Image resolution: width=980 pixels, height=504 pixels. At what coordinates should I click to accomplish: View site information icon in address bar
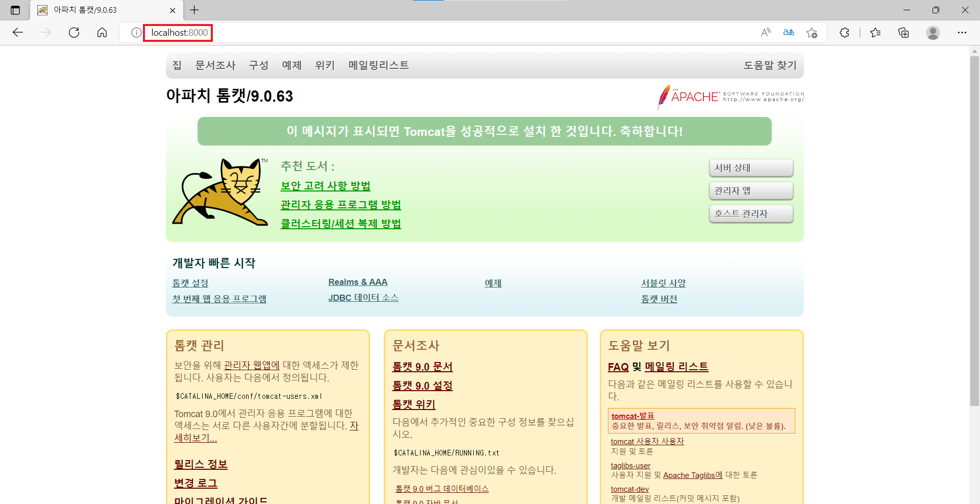click(136, 33)
